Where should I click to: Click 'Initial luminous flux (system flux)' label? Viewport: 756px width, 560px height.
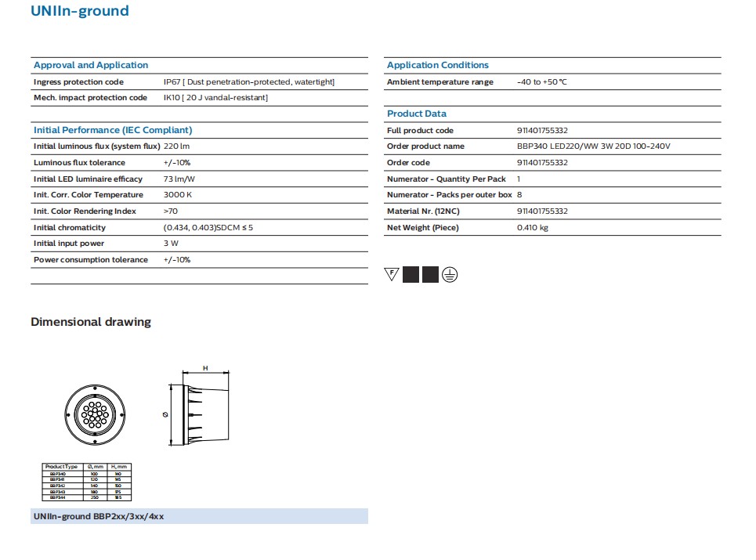[x=97, y=146]
